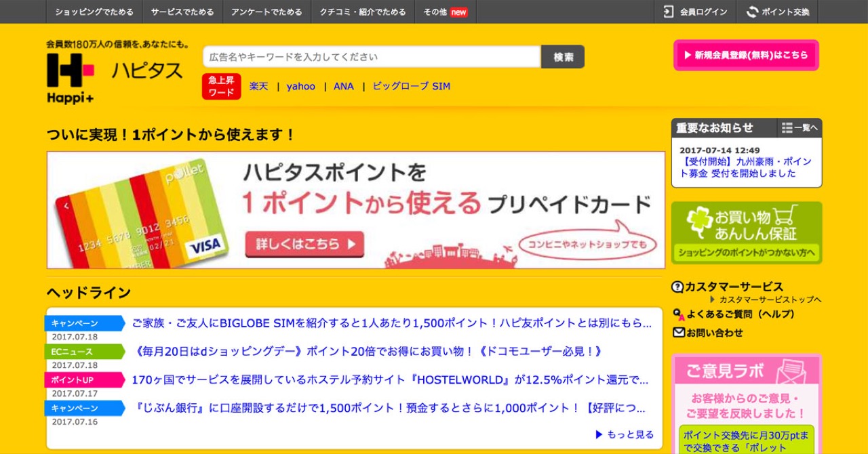Focus the keyword search input field
This screenshot has height=454, width=868.
(372, 57)
